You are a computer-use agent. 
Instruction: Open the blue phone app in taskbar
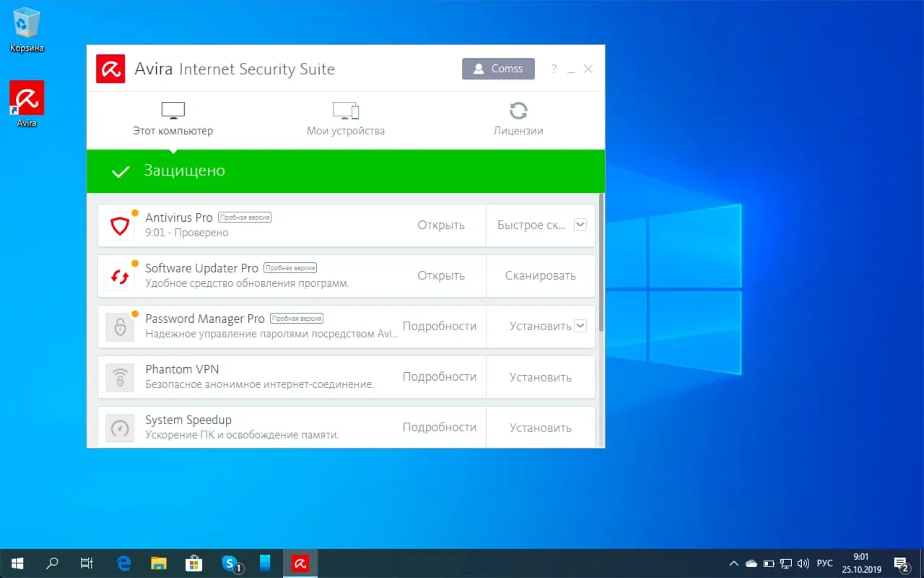(265, 564)
